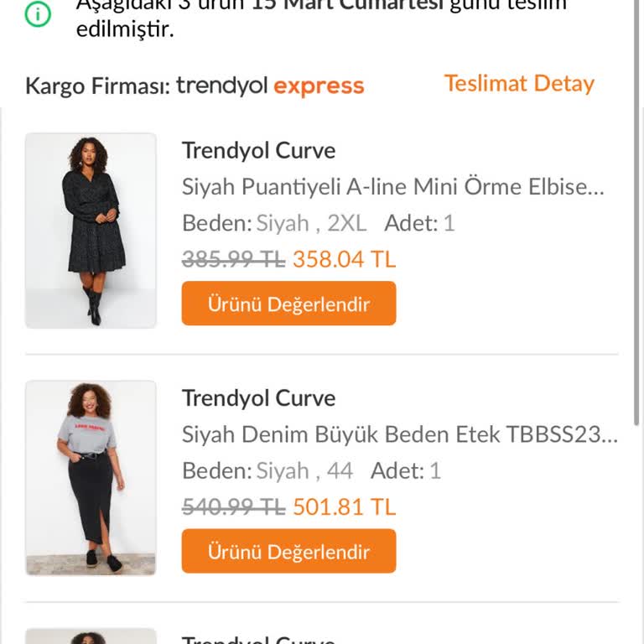Click the Beden Siyah, 44 size text

pyautogui.click(x=267, y=471)
